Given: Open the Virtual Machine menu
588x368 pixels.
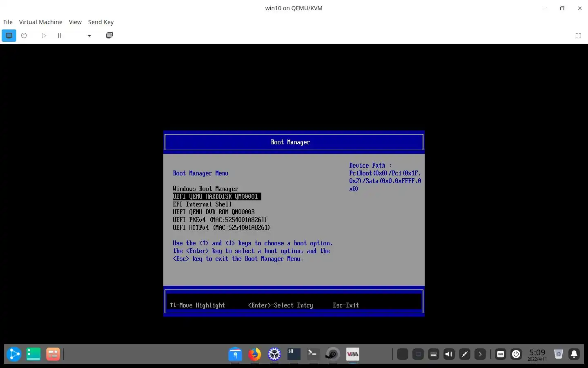Looking at the screenshot, I should (41, 22).
